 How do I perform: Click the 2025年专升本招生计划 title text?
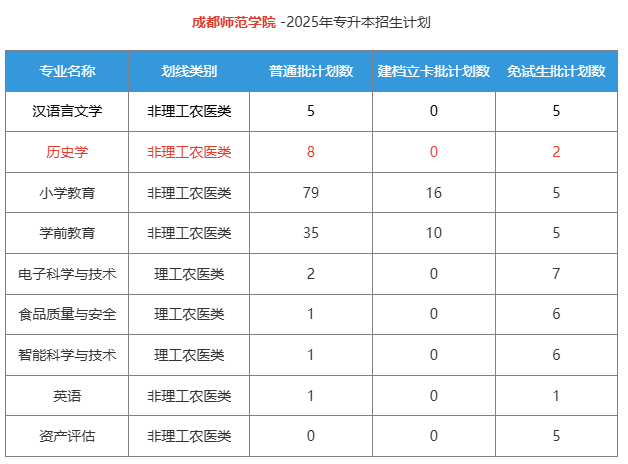pyautogui.click(x=358, y=22)
